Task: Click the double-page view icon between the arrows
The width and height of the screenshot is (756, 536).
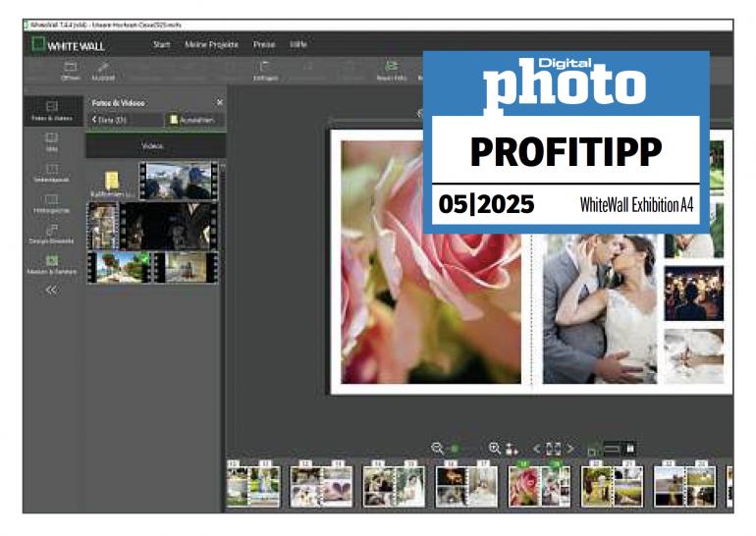Action: 554,449
